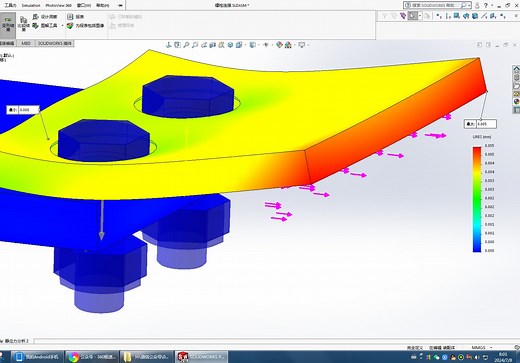Click the top 0.005 legend value

point(489,146)
